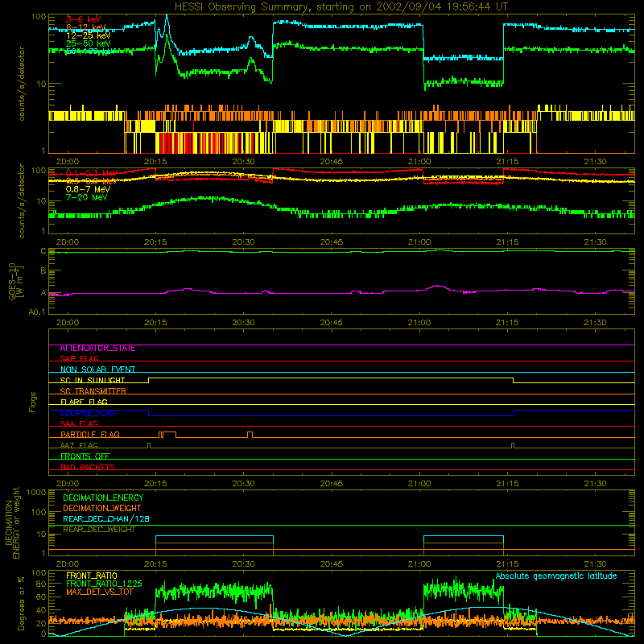Click the '1000' tick on decimation panel

click(36, 493)
